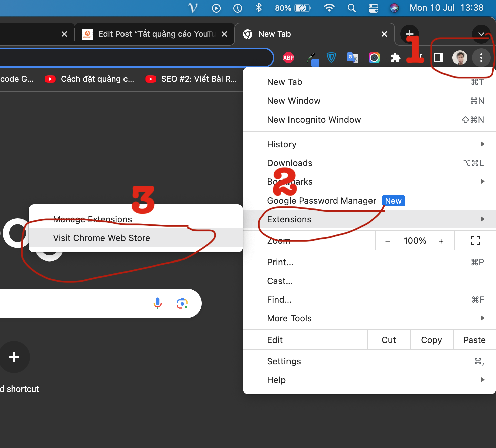Image resolution: width=496 pixels, height=448 pixels.
Task: Close the New Tab tab
Action: 384,34
